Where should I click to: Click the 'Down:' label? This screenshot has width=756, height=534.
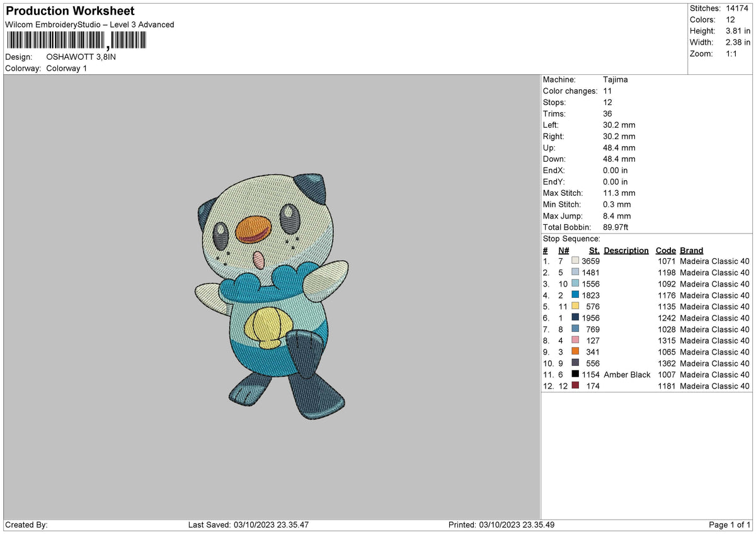(554, 159)
